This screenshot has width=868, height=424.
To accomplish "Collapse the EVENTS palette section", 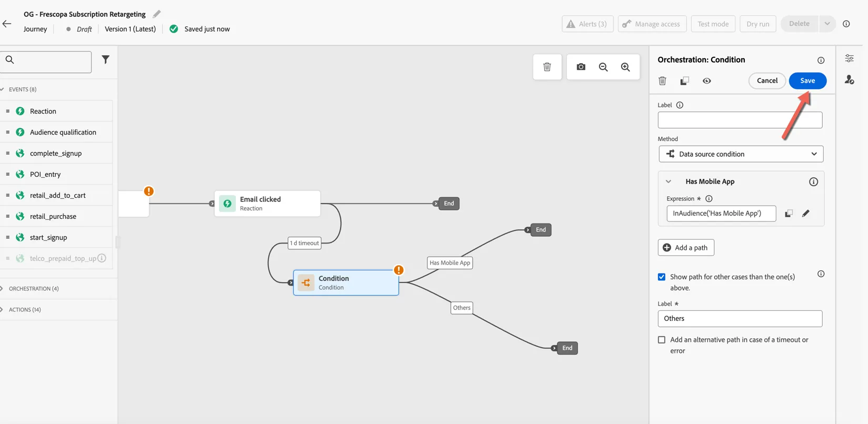I will click(x=3, y=89).
